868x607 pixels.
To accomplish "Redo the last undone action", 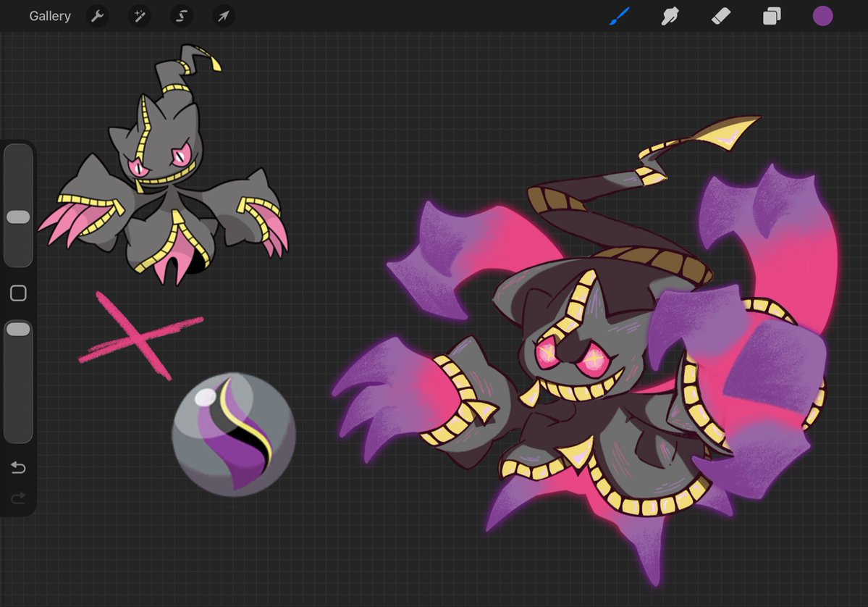I will pos(18,498).
